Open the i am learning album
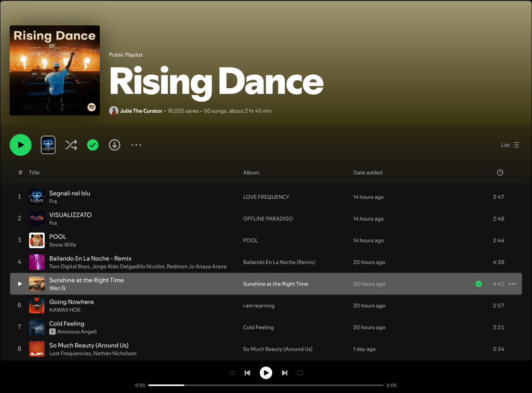532x393 pixels. click(x=259, y=305)
